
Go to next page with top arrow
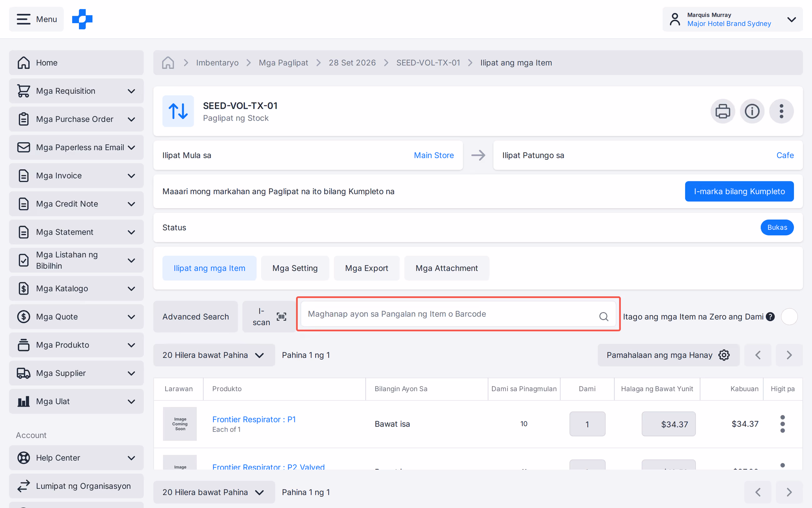point(789,355)
